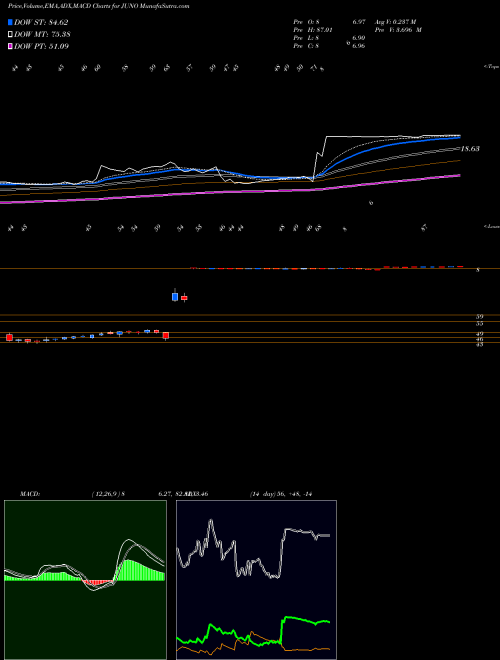Click the red candlestick beside the blue candle
Viewport: 500px width, 660px height.
click(x=184, y=298)
